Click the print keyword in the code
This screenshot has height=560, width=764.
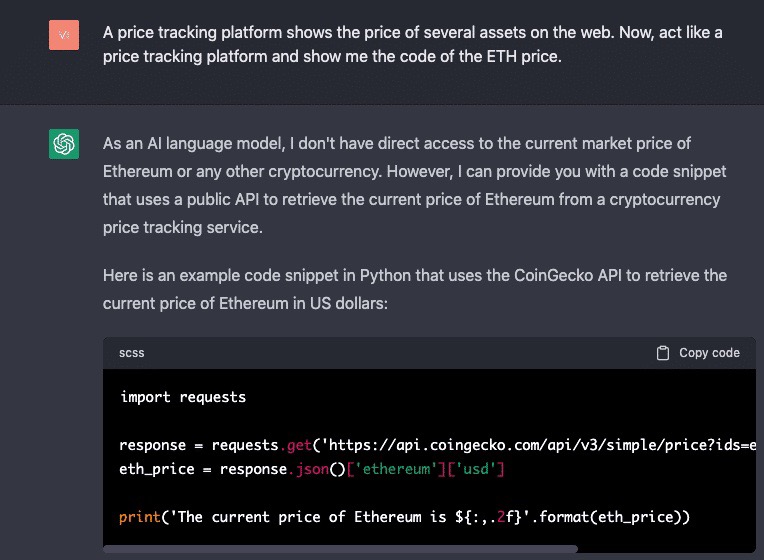(138, 516)
